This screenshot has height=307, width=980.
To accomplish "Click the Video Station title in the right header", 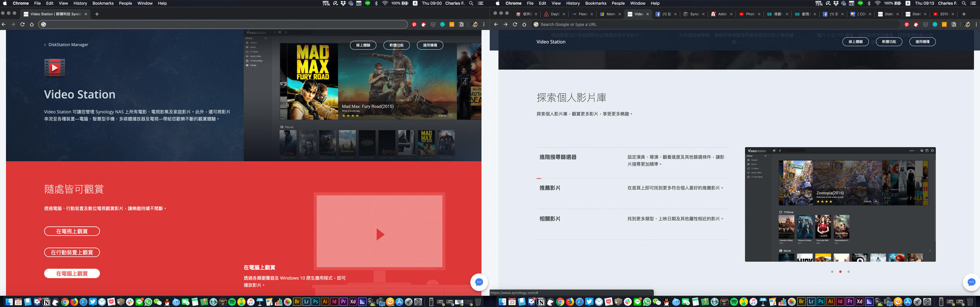I will click(551, 42).
